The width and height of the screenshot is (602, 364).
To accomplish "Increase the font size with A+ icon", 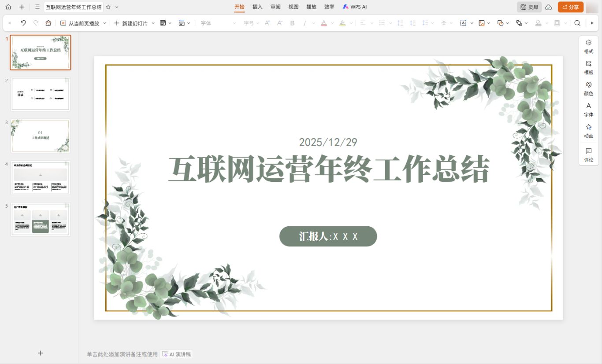I will (x=267, y=22).
